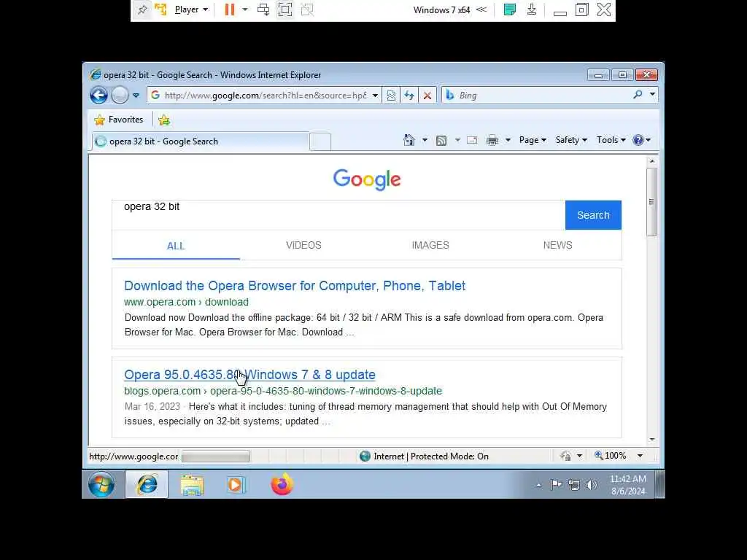Launch Firefox from taskbar
Screen dimensions: 747x560
282,485
